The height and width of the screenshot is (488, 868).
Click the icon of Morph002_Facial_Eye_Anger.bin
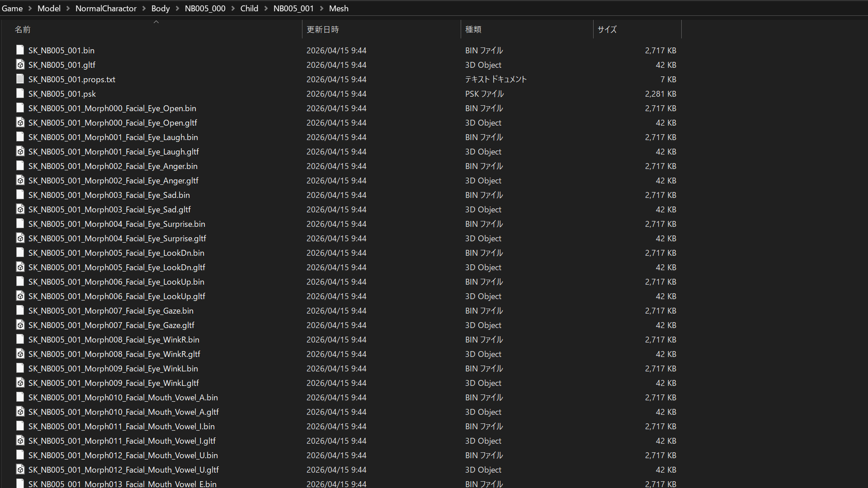(20, 166)
